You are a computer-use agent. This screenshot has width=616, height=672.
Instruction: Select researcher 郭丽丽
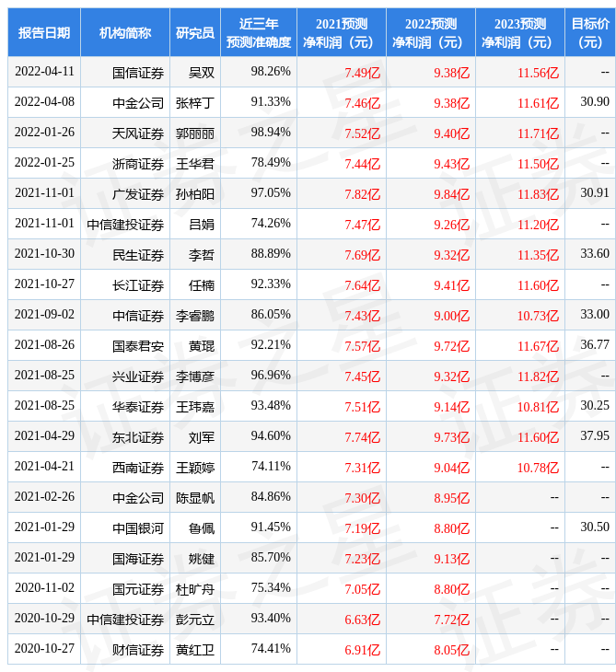pyautogui.click(x=195, y=133)
